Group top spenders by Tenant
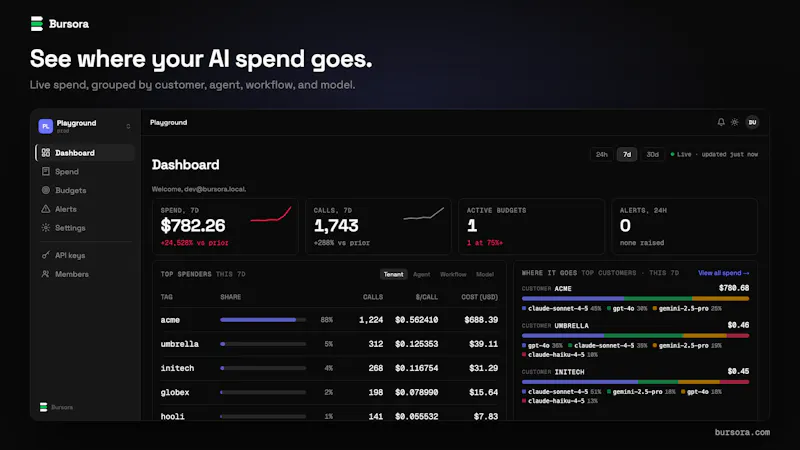 coord(393,274)
